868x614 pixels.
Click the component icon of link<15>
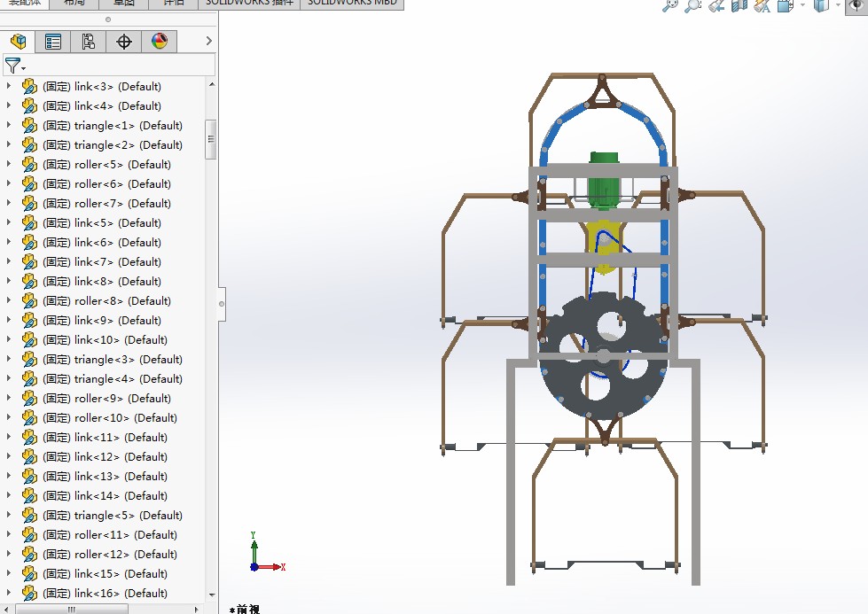29,573
